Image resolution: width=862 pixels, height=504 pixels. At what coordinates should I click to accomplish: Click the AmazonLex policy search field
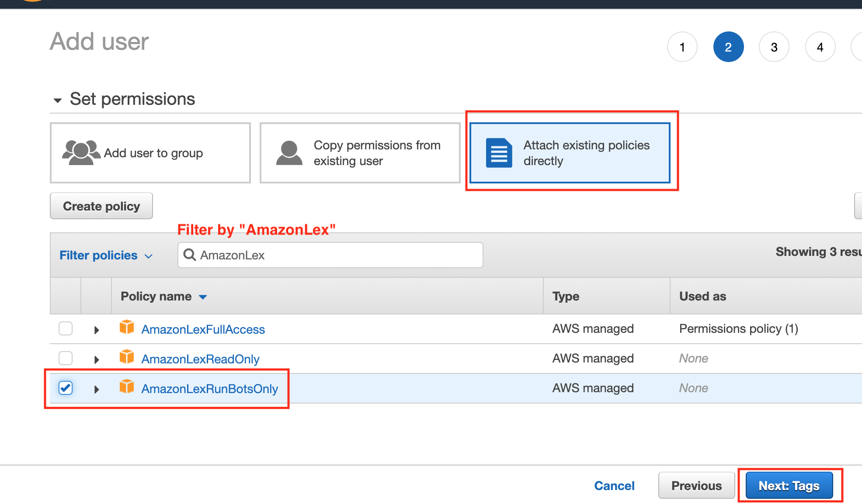[337, 255]
